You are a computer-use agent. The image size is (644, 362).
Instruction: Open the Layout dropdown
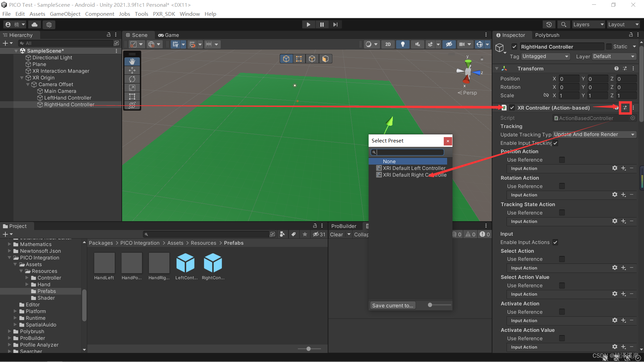click(623, 24)
